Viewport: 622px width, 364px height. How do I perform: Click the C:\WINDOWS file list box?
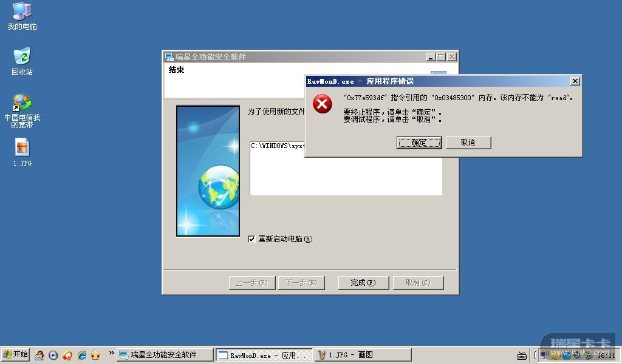tap(346, 168)
